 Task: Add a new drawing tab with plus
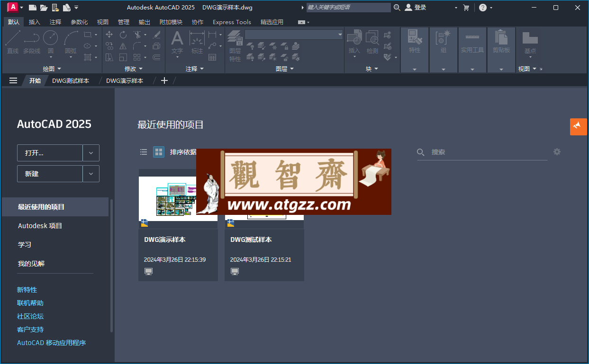pyautogui.click(x=164, y=80)
